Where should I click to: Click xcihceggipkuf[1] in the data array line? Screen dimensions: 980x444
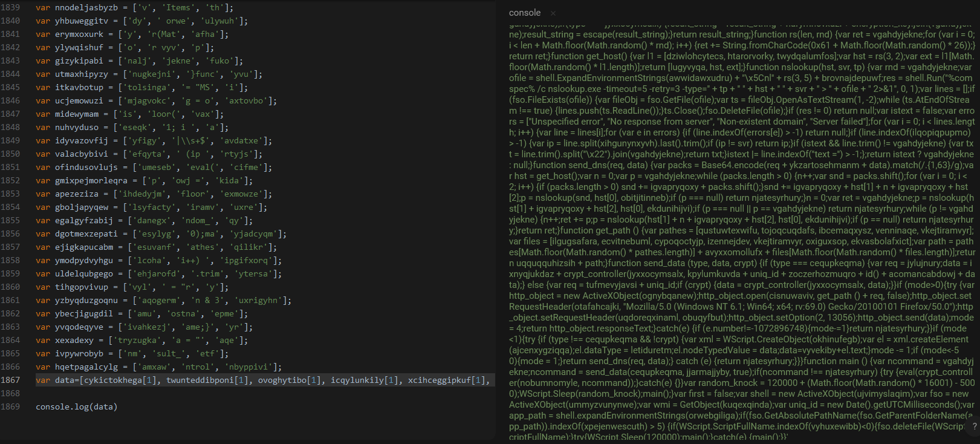point(447,380)
